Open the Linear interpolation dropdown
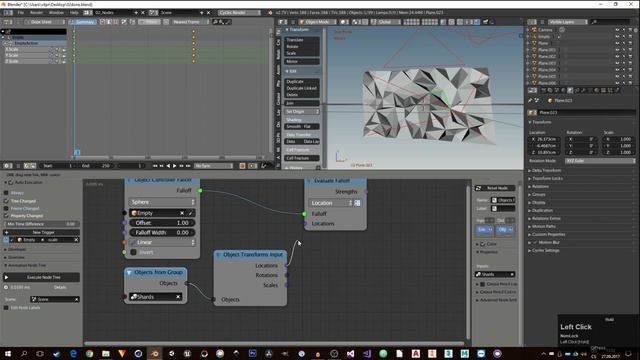 [162, 242]
